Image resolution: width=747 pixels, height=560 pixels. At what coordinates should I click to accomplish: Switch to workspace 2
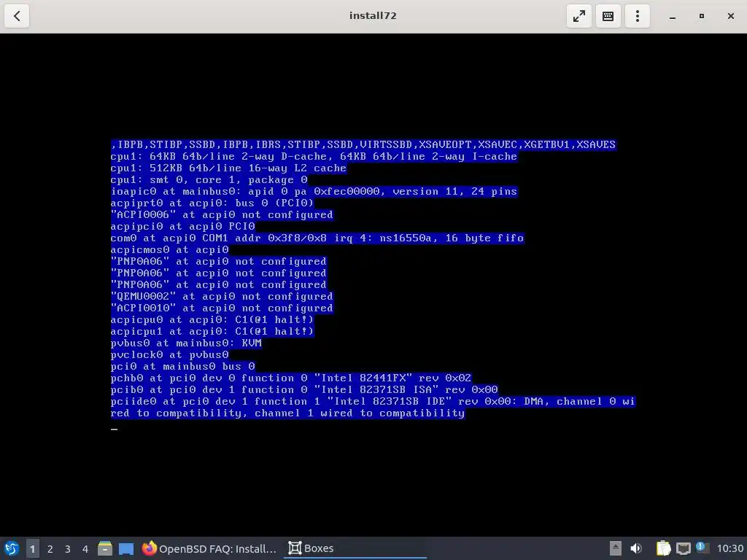tap(50, 548)
